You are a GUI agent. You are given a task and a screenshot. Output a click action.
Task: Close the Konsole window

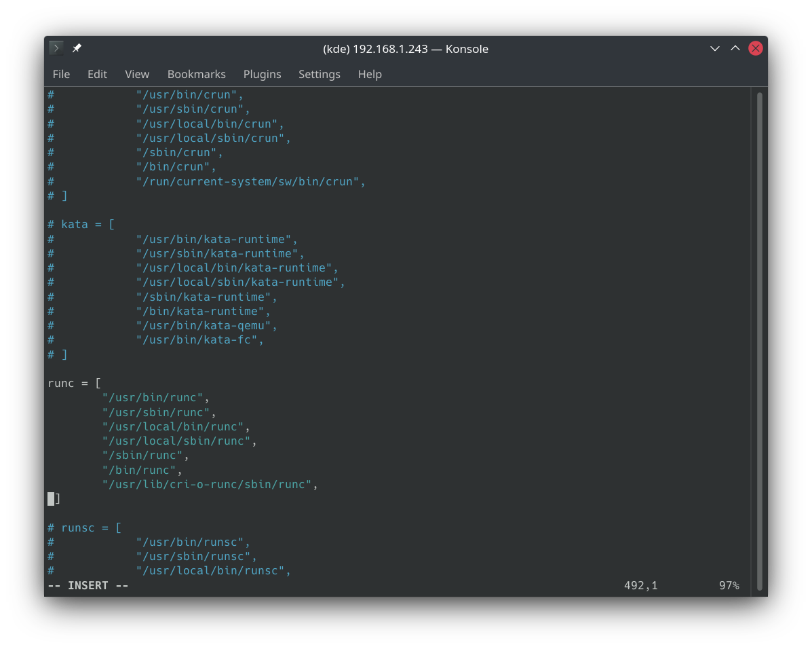tap(755, 48)
